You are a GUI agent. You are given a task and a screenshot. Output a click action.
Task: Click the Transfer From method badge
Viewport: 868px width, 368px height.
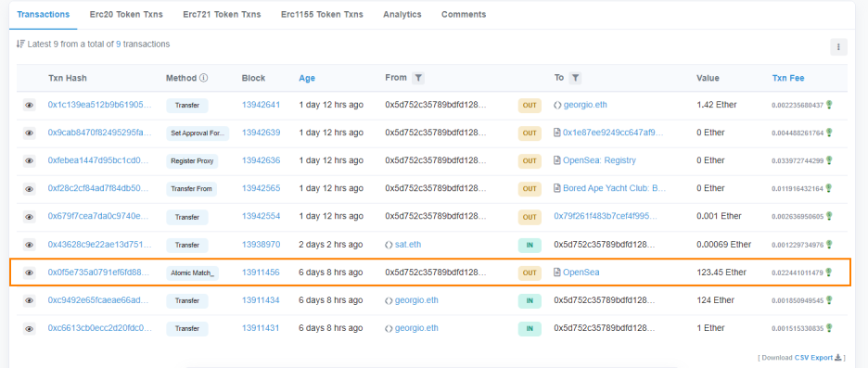tap(192, 189)
